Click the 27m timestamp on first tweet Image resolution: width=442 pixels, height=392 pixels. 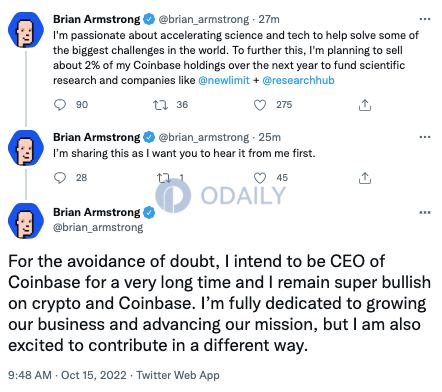pos(269,19)
